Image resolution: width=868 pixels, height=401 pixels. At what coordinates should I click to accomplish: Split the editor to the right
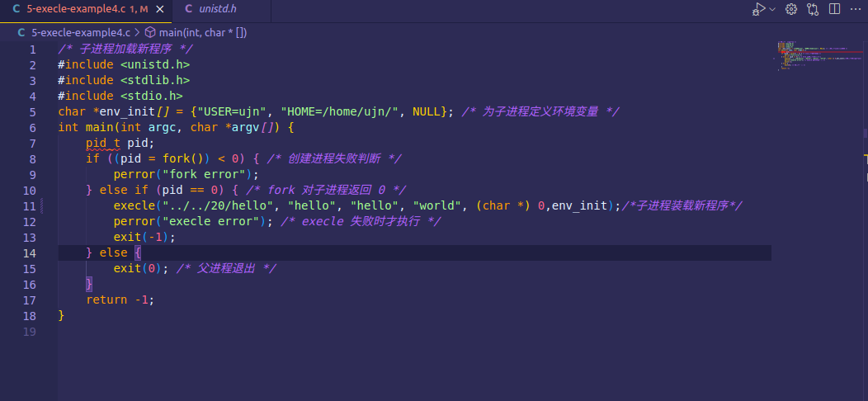point(834,9)
